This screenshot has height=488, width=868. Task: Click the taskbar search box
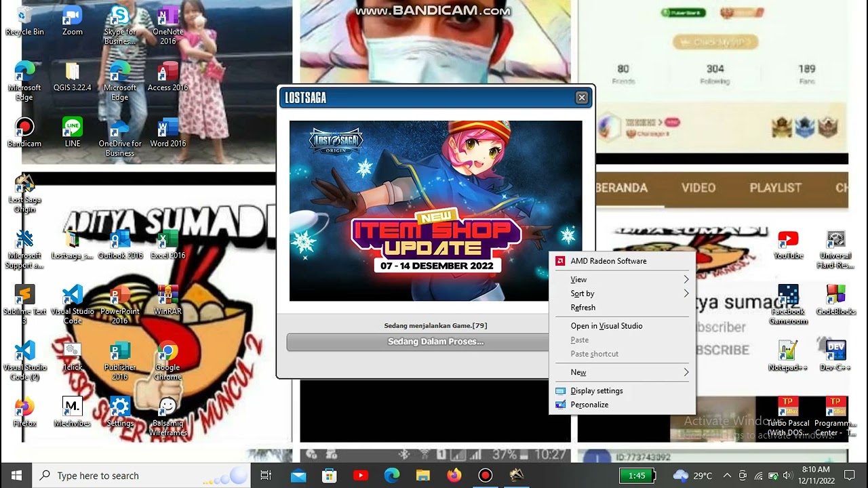[x=142, y=475]
